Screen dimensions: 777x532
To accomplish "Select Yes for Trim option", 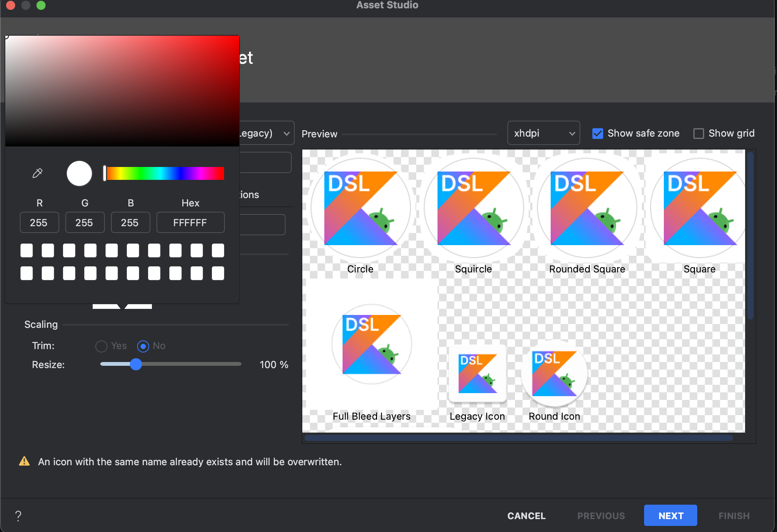I will (x=101, y=346).
